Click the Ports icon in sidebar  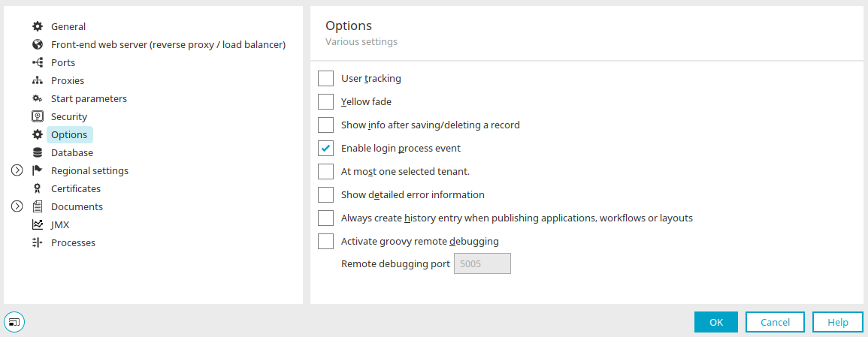[x=37, y=62]
